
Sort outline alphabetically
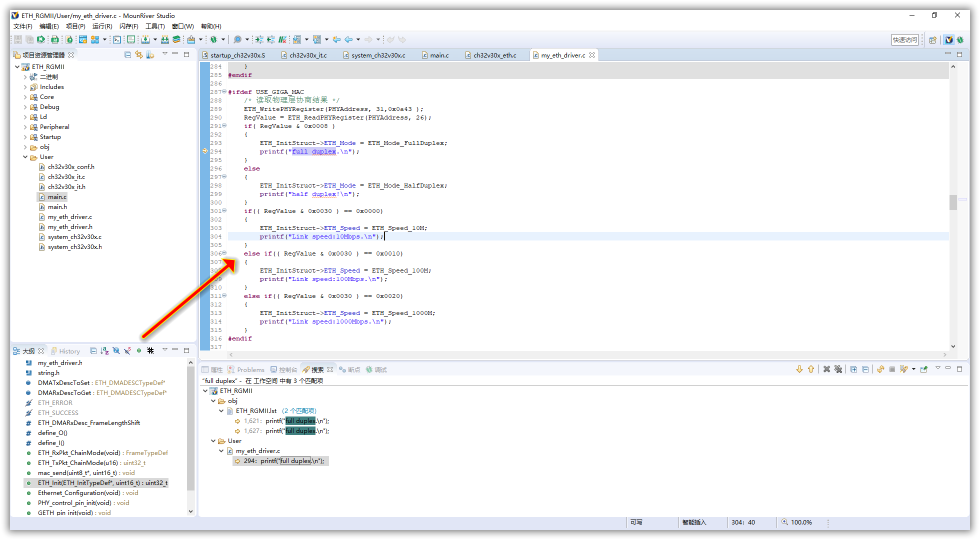point(104,351)
